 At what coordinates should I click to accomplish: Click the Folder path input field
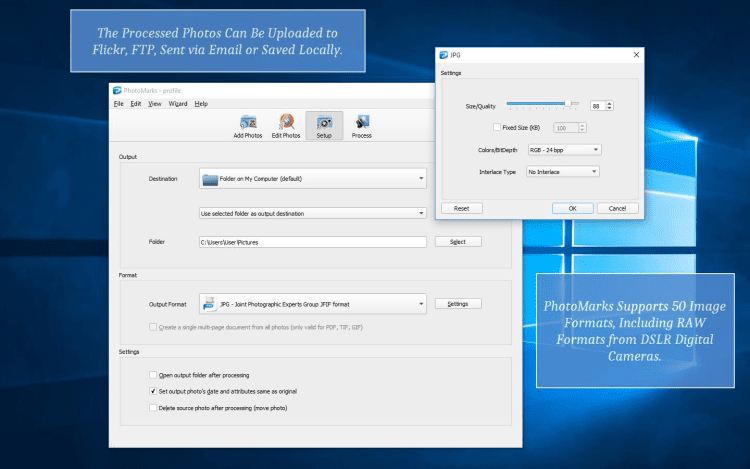(313, 242)
